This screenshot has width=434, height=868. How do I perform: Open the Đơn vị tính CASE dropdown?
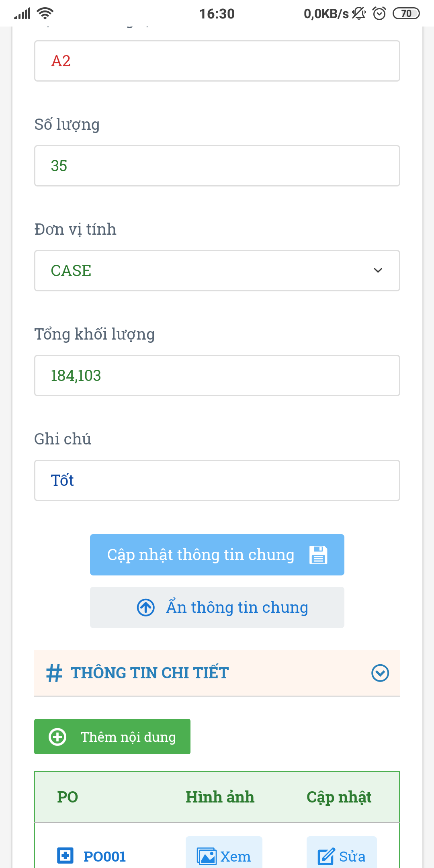tap(217, 270)
